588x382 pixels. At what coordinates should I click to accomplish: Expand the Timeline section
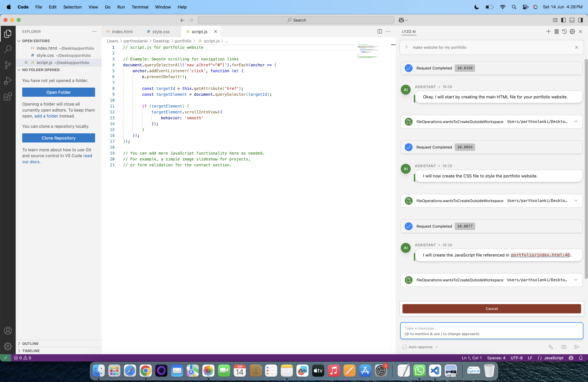[x=19, y=351]
